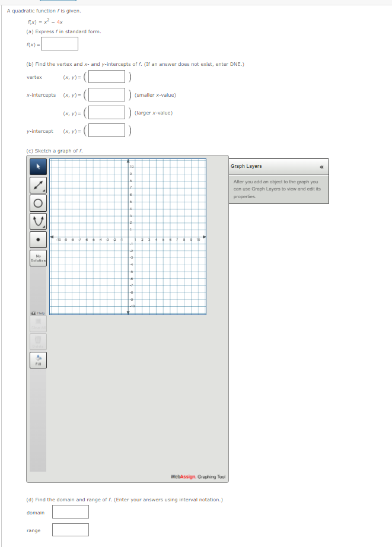392x547 pixels.
Task: Choose the line drawing tool
Action: click(38, 185)
